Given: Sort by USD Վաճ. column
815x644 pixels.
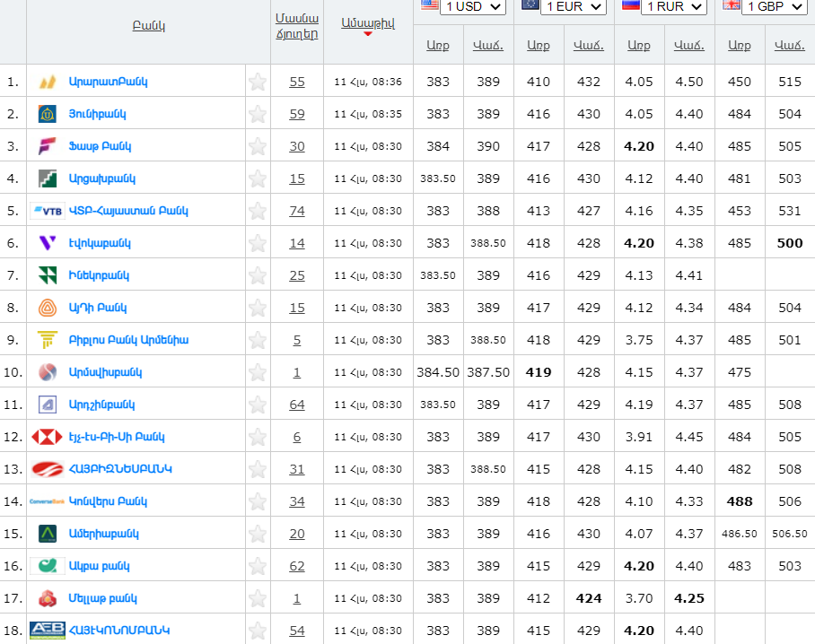Looking at the screenshot, I should tap(488, 45).
